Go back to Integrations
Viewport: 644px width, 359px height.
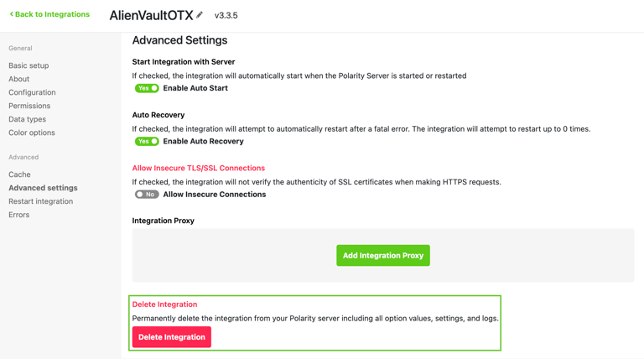point(49,14)
